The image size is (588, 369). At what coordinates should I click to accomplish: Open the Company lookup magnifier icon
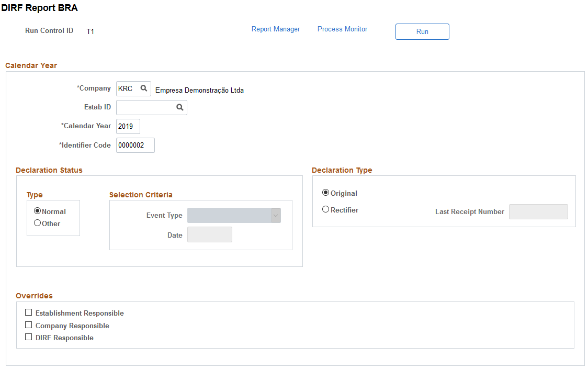click(x=144, y=88)
